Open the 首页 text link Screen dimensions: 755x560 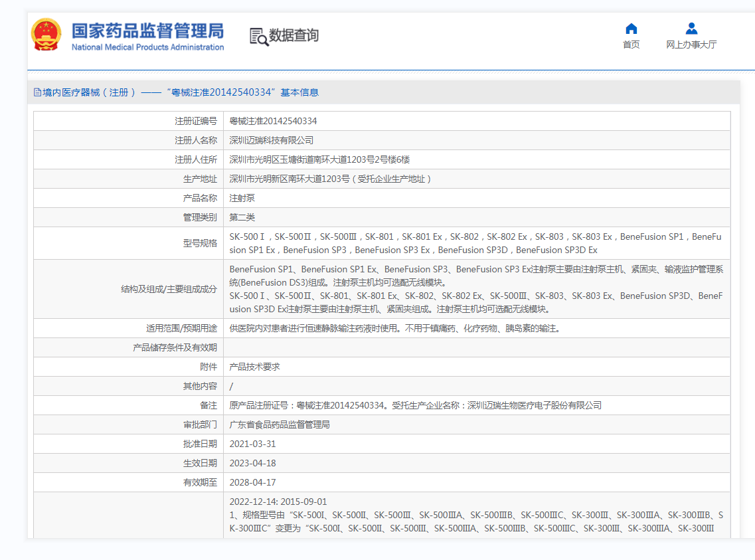[x=631, y=45]
